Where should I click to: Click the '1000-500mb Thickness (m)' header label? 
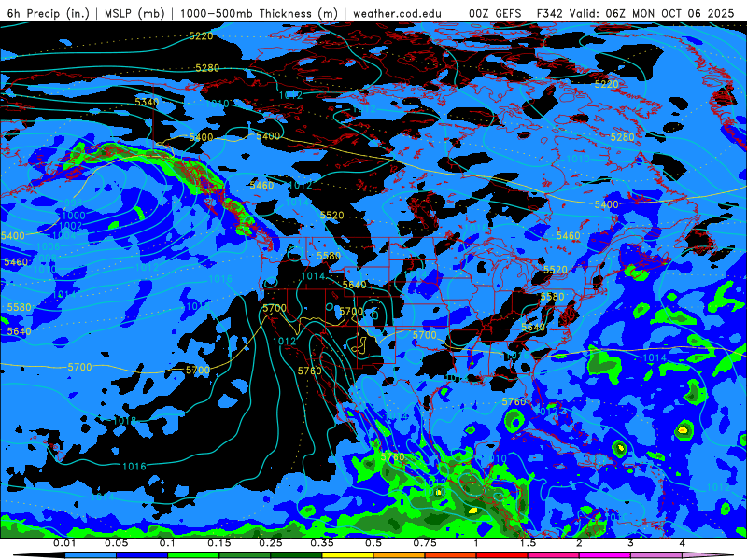pyautogui.click(x=260, y=13)
